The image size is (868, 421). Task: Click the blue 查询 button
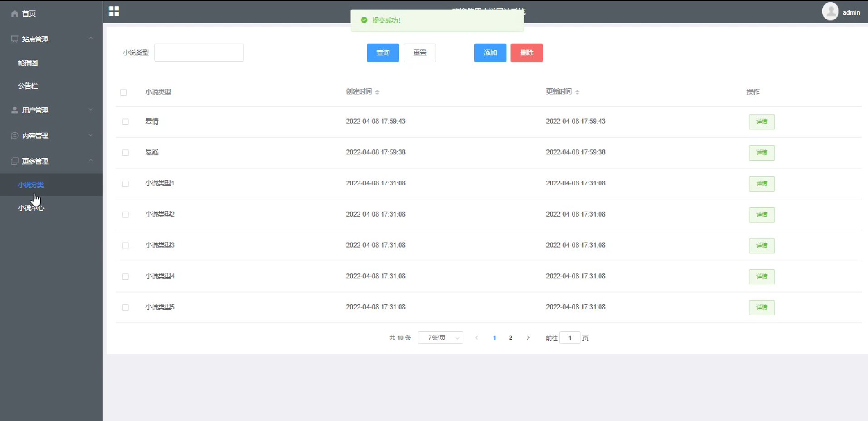(383, 53)
